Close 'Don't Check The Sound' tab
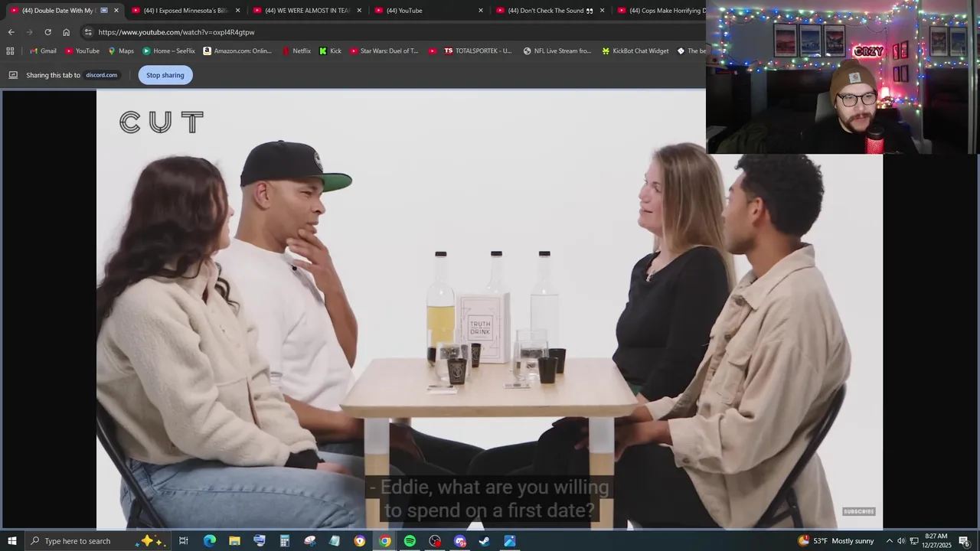The width and height of the screenshot is (980, 551). coord(602,11)
